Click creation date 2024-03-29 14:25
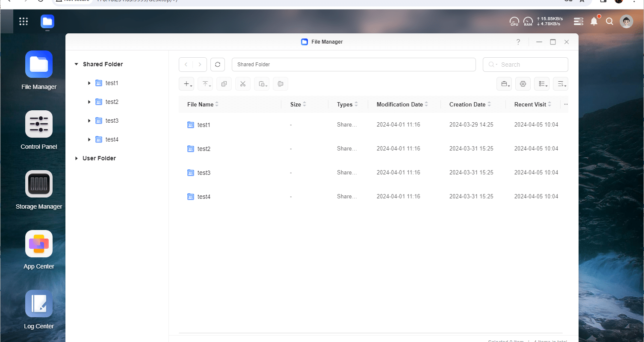The width and height of the screenshot is (644, 342). pos(471,125)
